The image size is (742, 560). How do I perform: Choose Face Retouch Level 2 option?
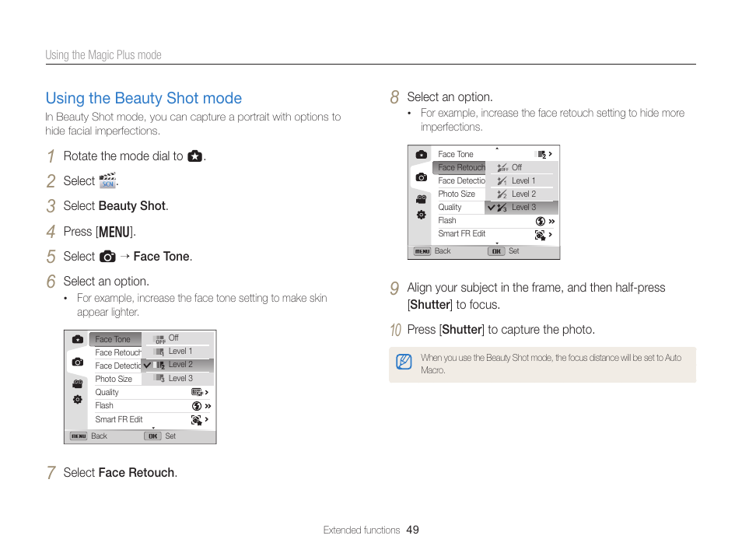pyautogui.click(x=521, y=194)
